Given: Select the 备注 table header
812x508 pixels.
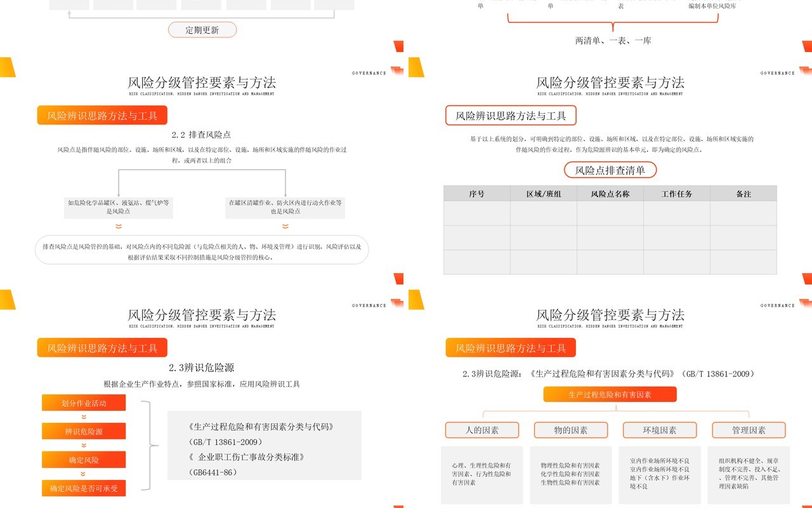Looking at the screenshot, I should (743, 194).
